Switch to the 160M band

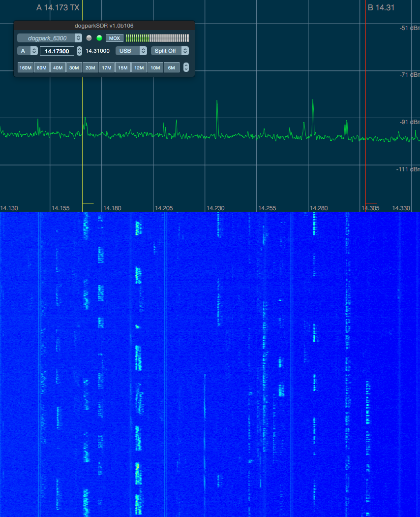[25, 67]
